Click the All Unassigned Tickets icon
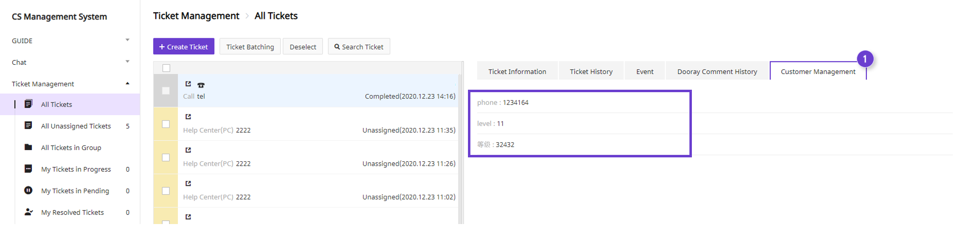Screen dimensions: 980x226 point(28,126)
